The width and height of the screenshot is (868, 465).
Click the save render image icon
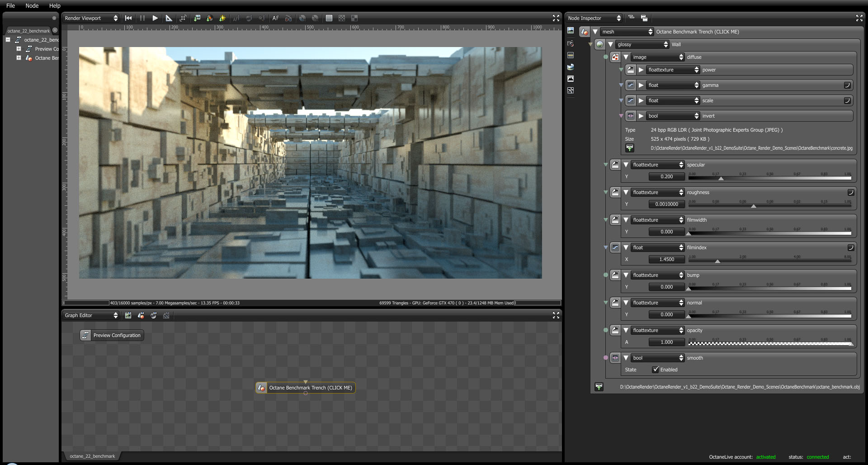[197, 18]
